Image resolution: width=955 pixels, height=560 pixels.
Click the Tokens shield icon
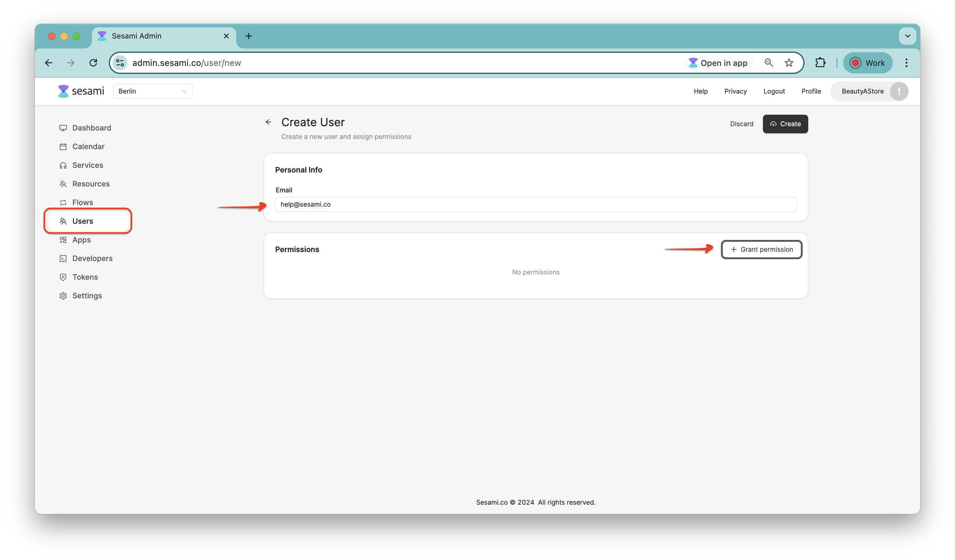[63, 277]
